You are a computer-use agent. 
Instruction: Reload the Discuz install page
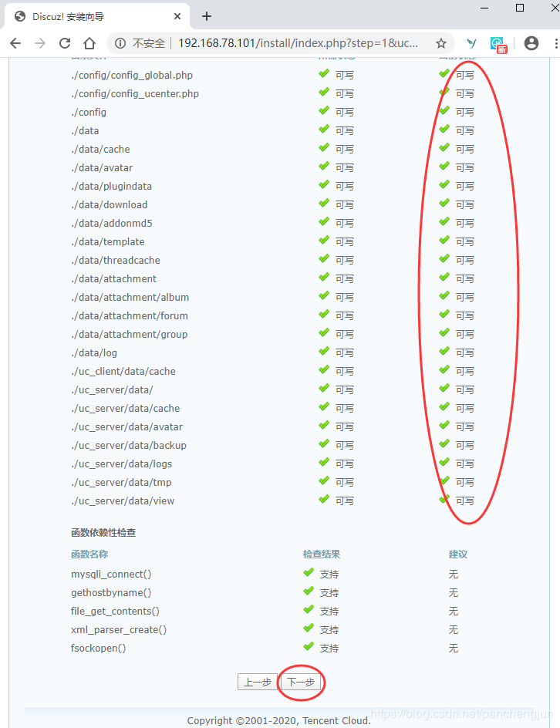coord(65,43)
